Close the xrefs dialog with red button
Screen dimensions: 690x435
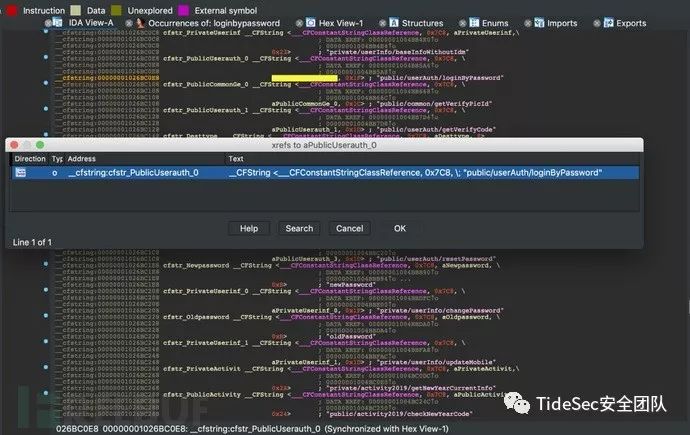pyautogui.click(x=14, y=145)
